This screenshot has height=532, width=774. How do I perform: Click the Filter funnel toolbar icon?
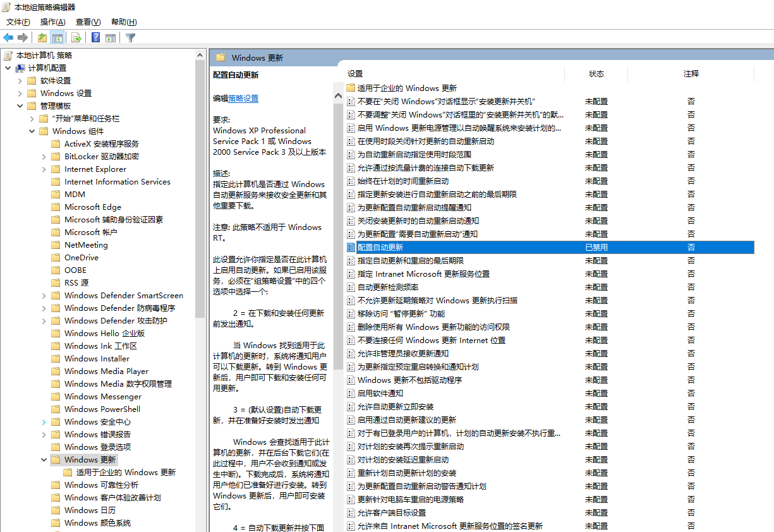point(130,37)
